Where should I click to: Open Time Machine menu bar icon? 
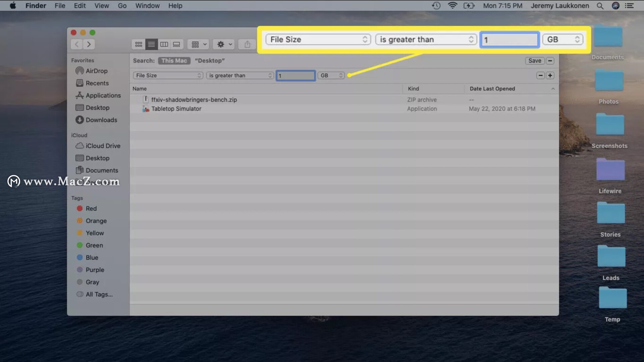click(x=436, y=6)
